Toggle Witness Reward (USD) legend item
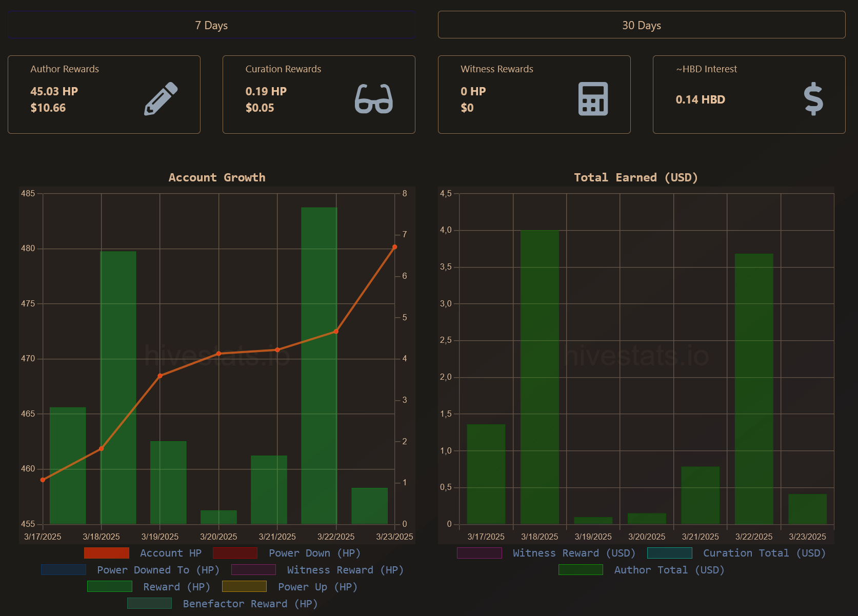Screen dimensions: 858x616 479,553
